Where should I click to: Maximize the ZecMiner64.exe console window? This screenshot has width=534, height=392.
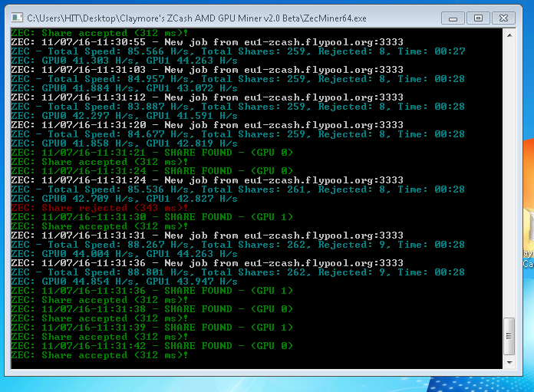[478, 18]
